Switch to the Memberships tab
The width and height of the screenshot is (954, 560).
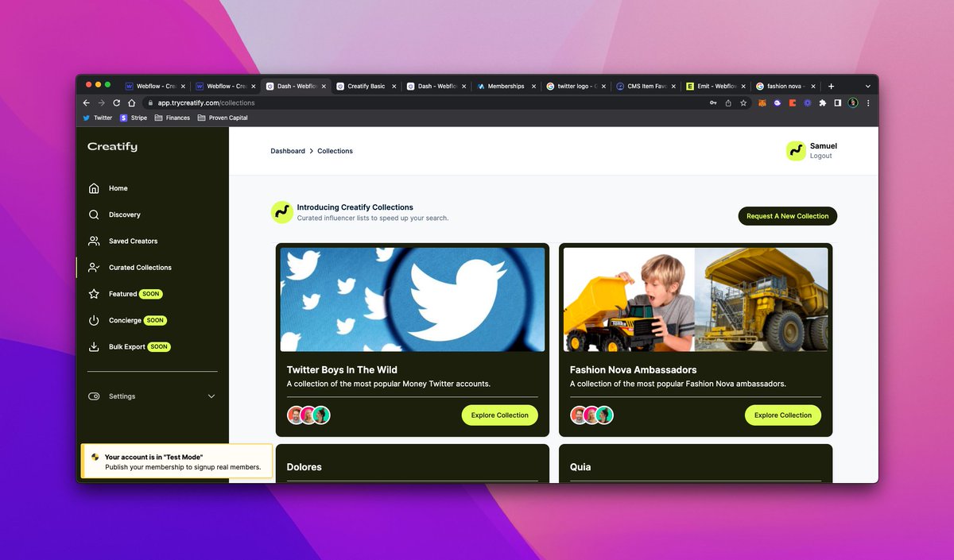[x=506, y=86]
